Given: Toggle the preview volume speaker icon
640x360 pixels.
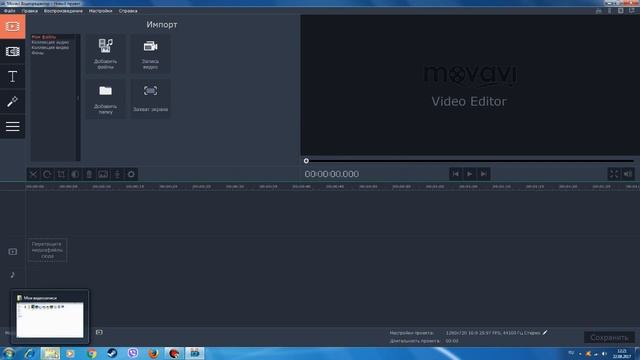Looking at the screenshot, I should tap(628, 174).
